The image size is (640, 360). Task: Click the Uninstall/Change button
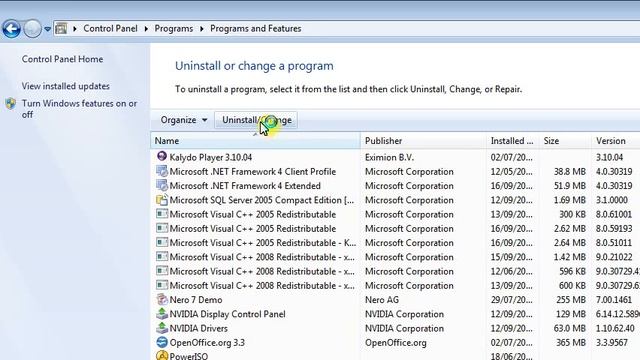(x=256, y=120)
